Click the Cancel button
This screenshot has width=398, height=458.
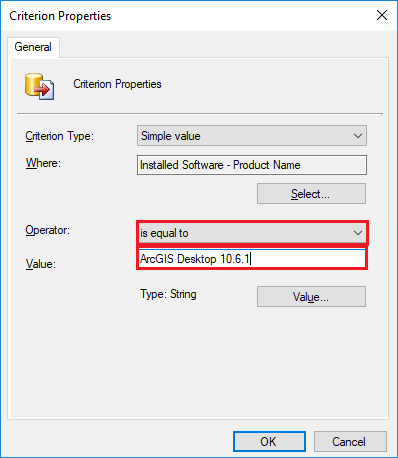(x=350, y=442)
